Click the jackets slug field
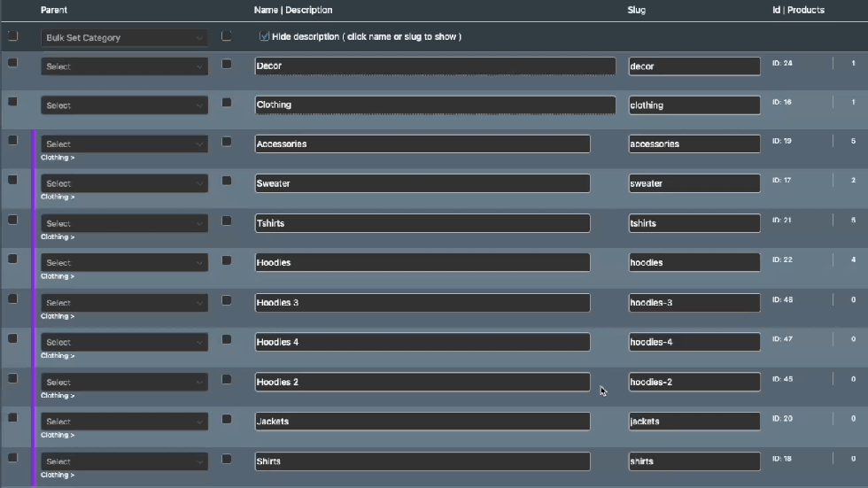Screen dimensions: 868x488 tap(694, 421)
